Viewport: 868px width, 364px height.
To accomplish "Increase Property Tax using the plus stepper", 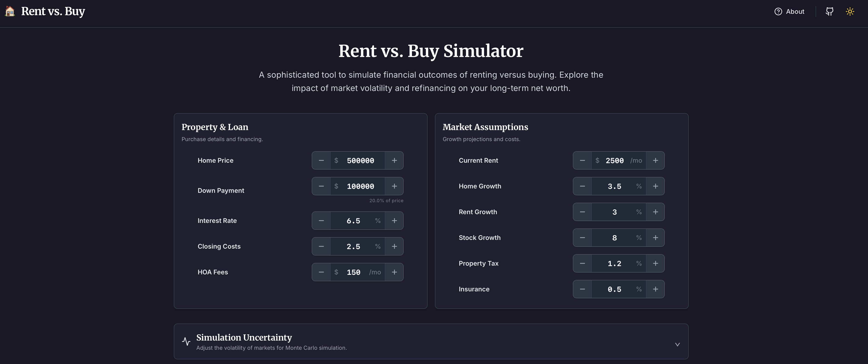I will point(655,263).
